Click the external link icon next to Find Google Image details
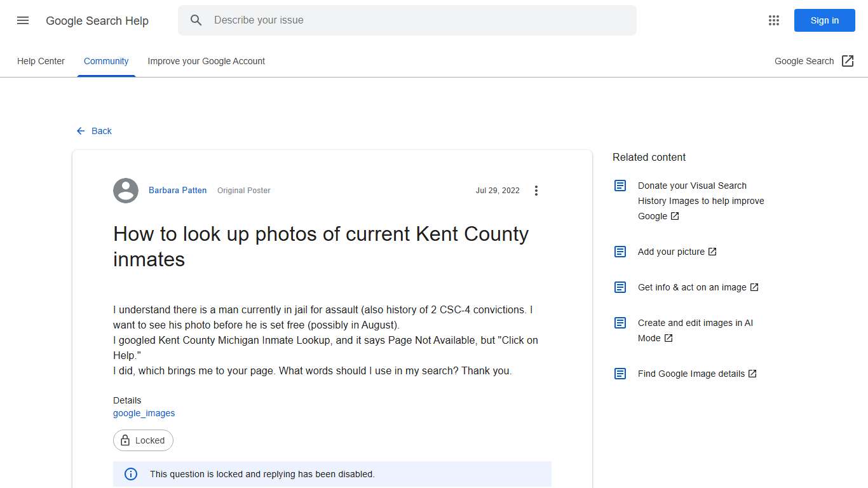Image resolution: width=868 pixels, height=488 pixels. 754,373
